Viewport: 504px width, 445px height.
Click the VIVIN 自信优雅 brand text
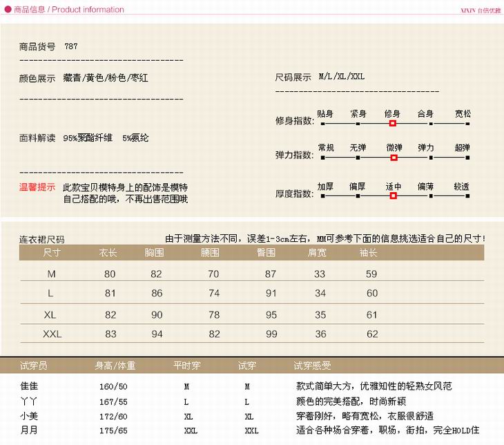coord(481,10)
